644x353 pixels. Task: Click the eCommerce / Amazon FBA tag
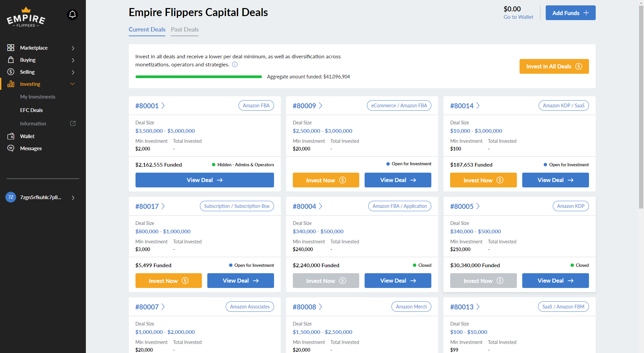click(399, 106)
